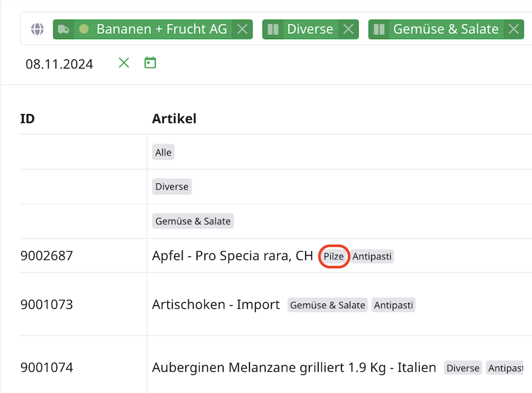Click the date field showing 08.11.2024
Image resolution: width=532 pixels, height=393 pixels.
tap(59, 64)
